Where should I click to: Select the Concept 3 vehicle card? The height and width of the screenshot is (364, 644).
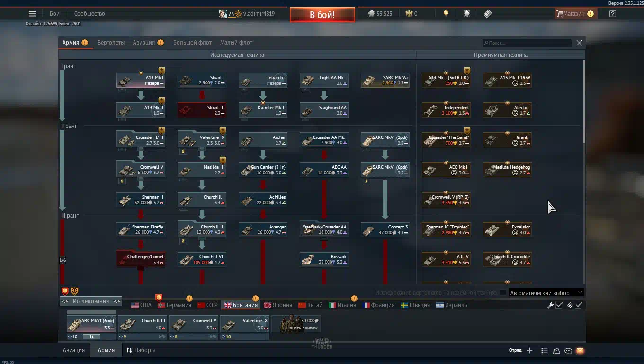pyautogui.click(x=385, y=230)
